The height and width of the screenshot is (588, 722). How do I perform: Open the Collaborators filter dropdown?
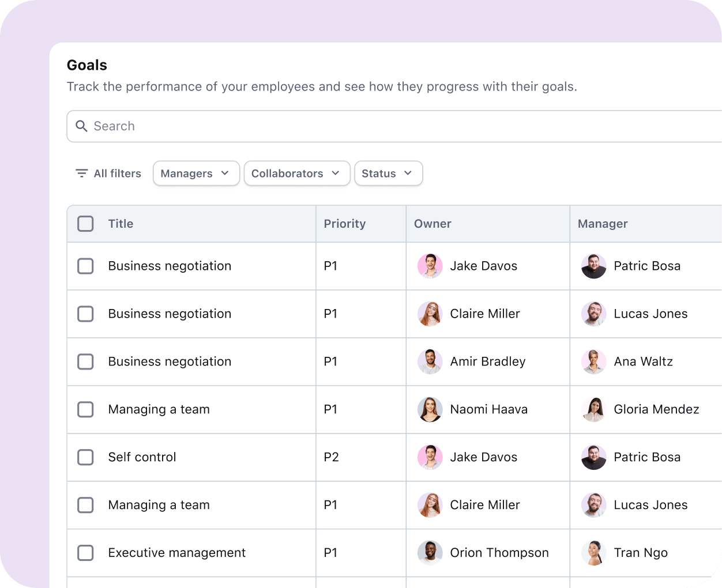coord(297,174)
